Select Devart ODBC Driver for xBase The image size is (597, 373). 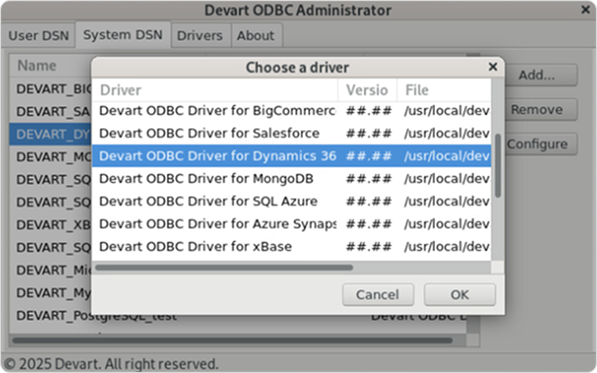point(291,246)
